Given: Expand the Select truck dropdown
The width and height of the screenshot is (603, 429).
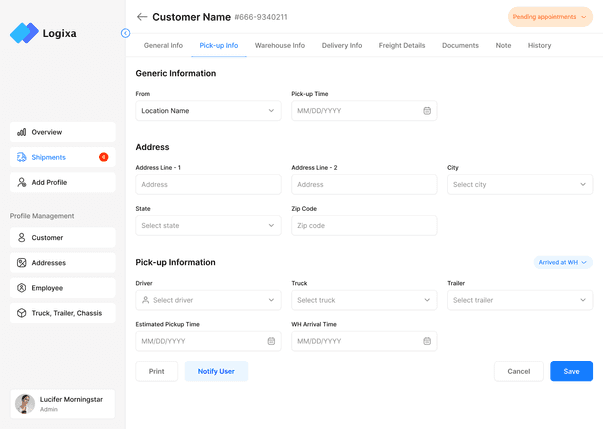Looking at the screenshot, I should tap(364, 300).
